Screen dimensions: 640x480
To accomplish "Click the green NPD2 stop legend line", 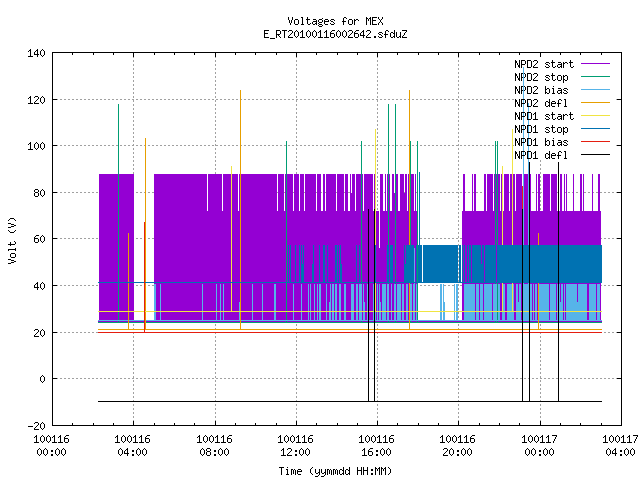I will (x=596, y=77).
